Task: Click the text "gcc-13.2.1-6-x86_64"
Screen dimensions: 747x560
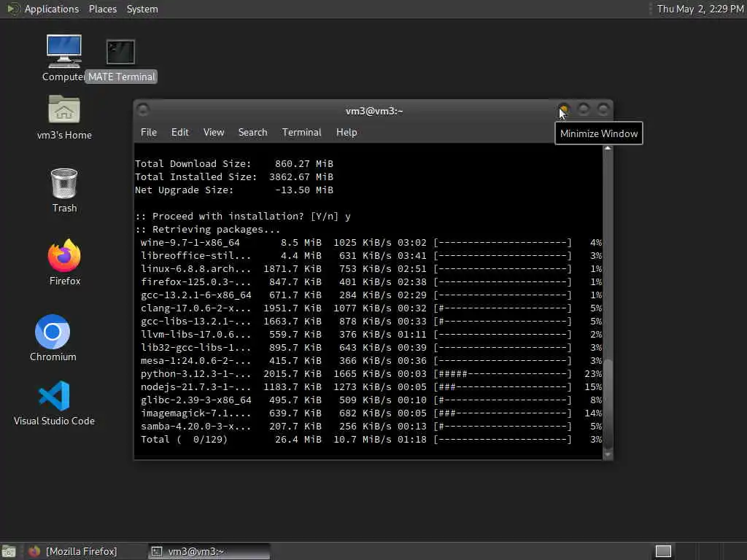Action: click(x=196, y=295)
